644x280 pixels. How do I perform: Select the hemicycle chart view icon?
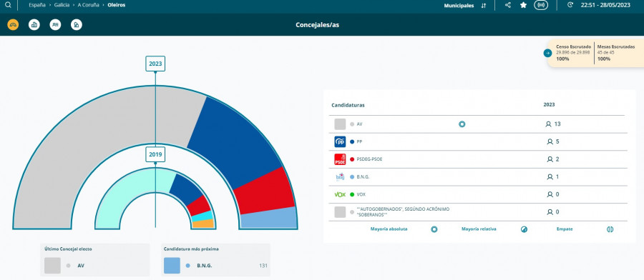(13, 24)
